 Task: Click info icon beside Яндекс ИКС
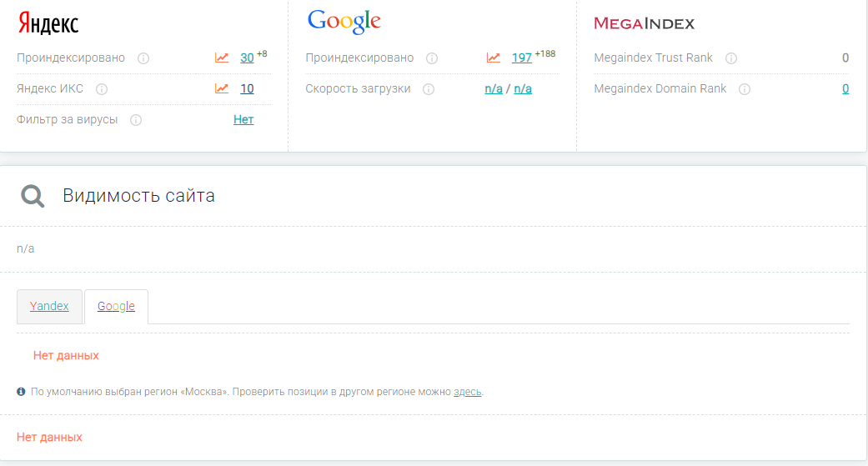point(102,89)
